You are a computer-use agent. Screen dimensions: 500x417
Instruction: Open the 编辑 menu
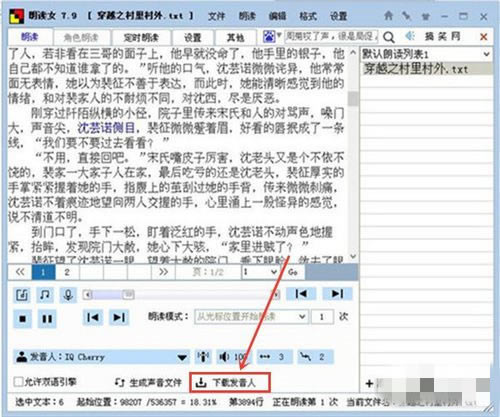coord(277,16)
